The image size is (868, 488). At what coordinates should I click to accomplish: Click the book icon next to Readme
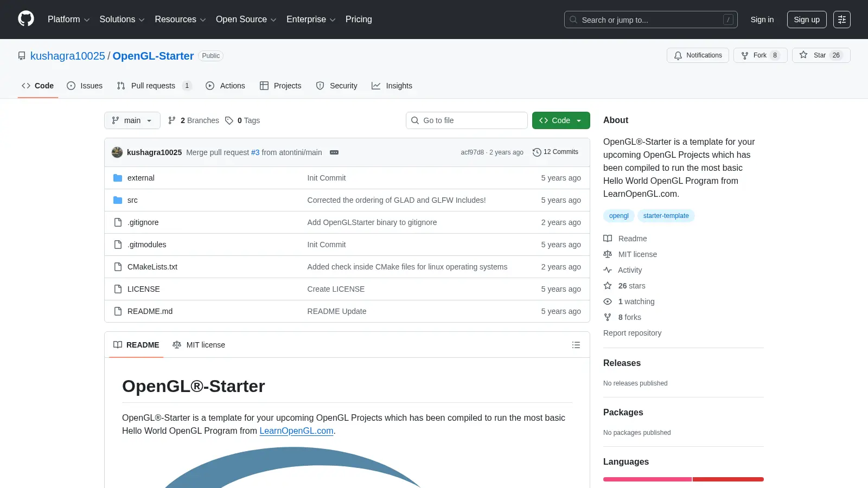pyautogui.click(x=608, y=239)
